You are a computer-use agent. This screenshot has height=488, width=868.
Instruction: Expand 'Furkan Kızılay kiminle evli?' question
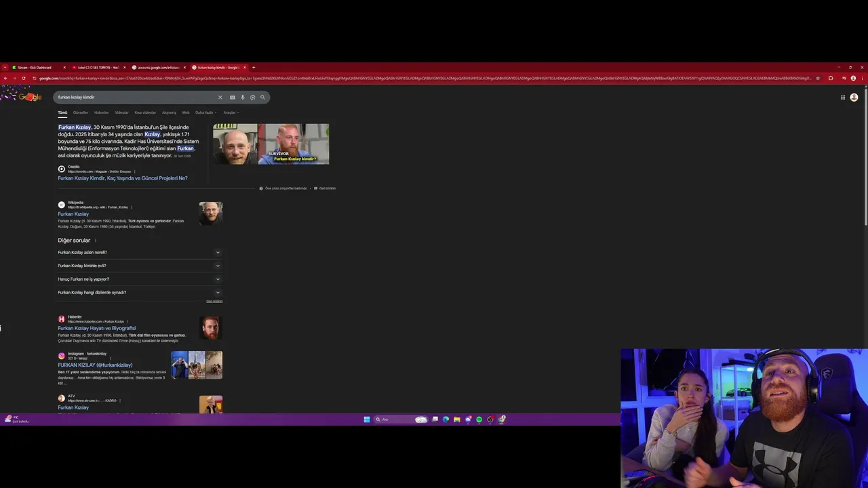coord(140,266)
